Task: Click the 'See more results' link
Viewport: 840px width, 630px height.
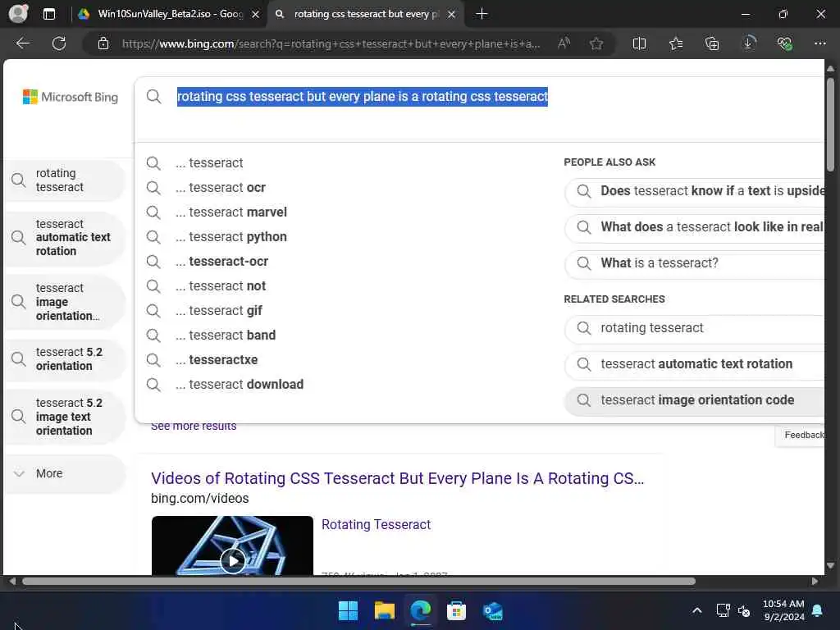Action: pos(194,427)
